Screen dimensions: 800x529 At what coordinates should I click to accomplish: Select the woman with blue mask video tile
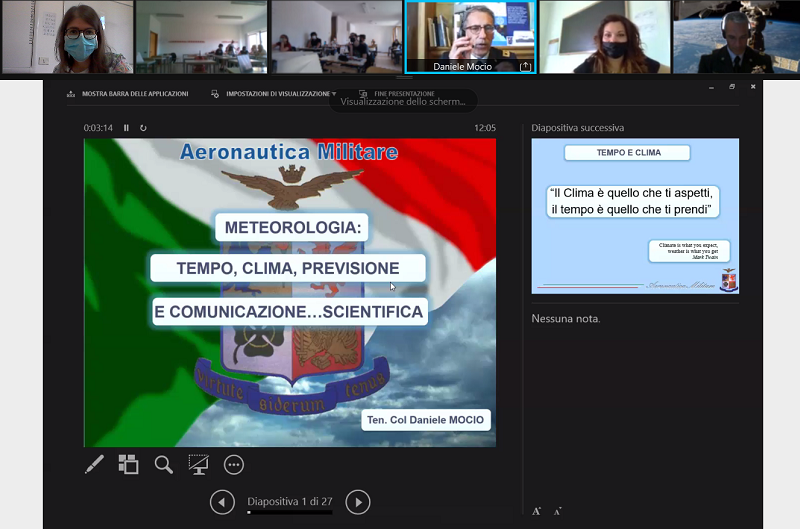[67, 37]
